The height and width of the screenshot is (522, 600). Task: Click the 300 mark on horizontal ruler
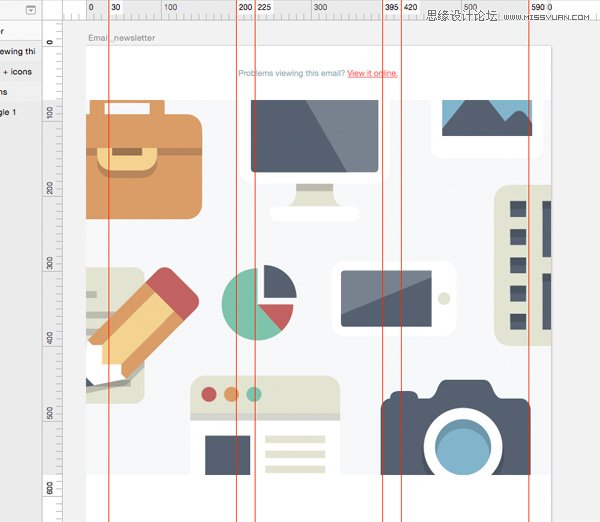pyautogui.click(x=320, y=7)
